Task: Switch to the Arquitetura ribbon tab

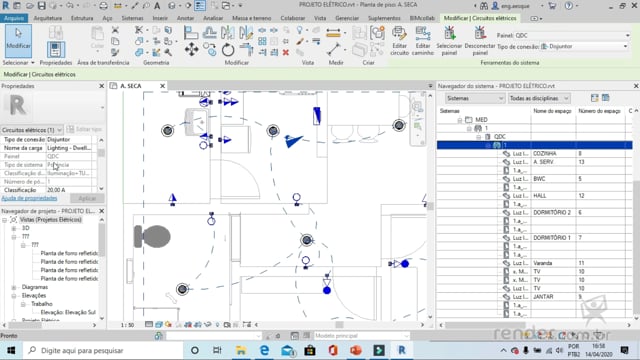Action: (48, 18)
